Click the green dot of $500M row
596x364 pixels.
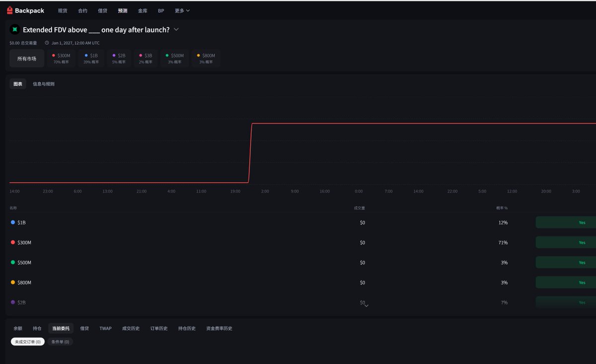(13, 262)
